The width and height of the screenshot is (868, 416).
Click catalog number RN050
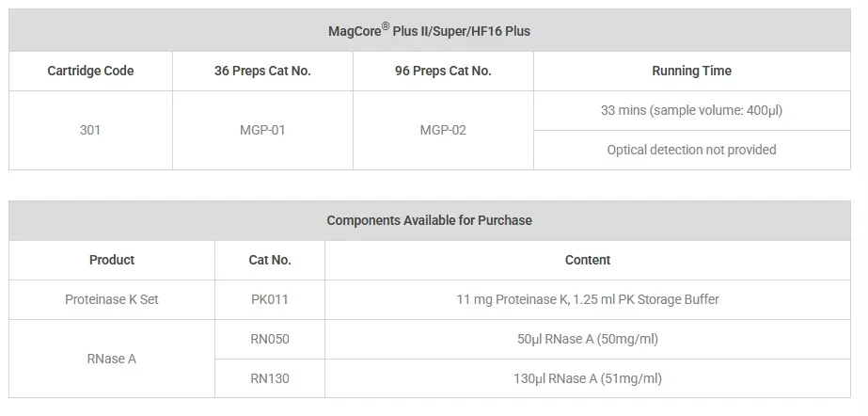(270, 339)
